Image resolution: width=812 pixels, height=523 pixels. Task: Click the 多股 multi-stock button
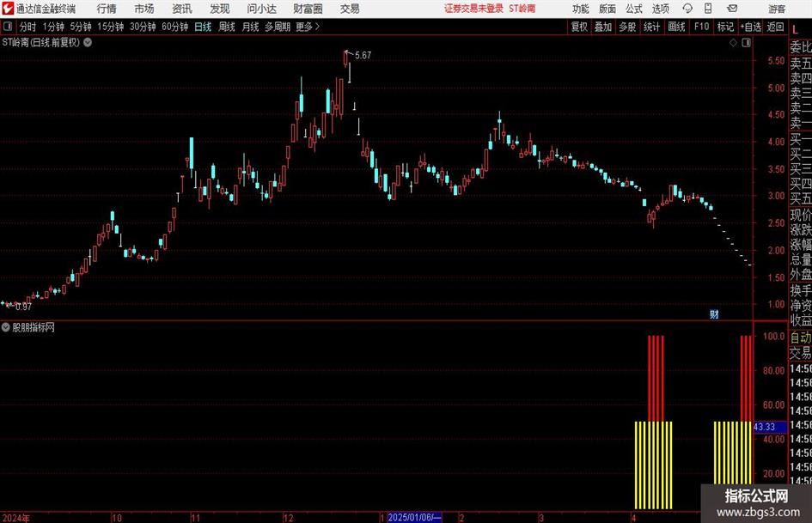[x=627, y=27]
